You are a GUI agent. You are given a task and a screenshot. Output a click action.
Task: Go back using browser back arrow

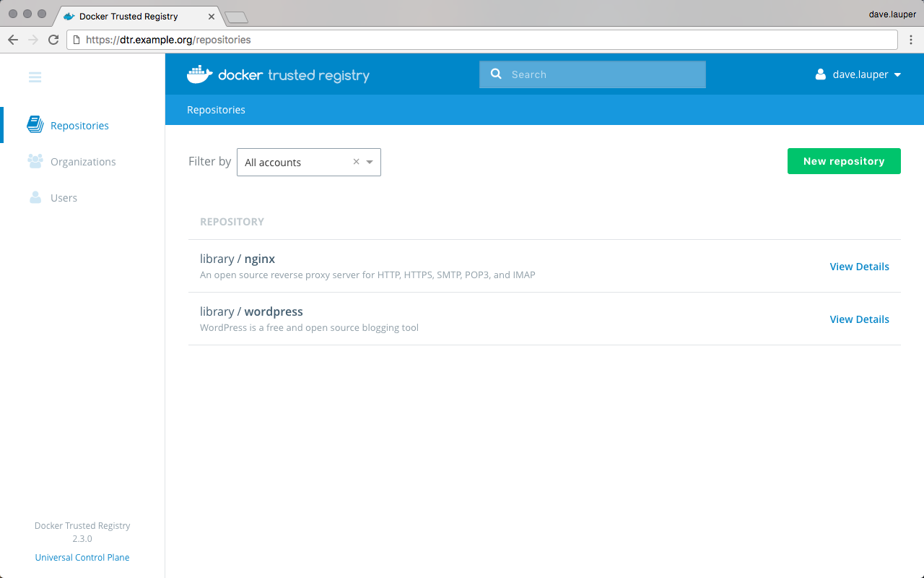pos(13,40)
